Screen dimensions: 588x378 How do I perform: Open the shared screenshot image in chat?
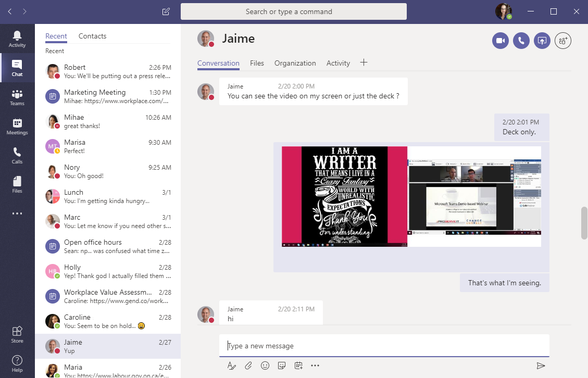[x=411, y=197]
